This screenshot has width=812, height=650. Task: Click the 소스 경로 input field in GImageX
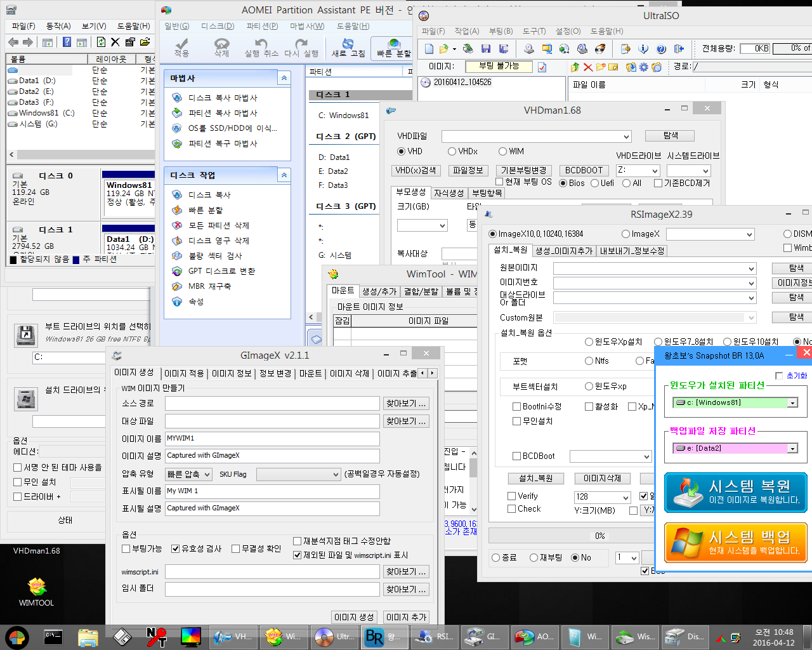272,403
